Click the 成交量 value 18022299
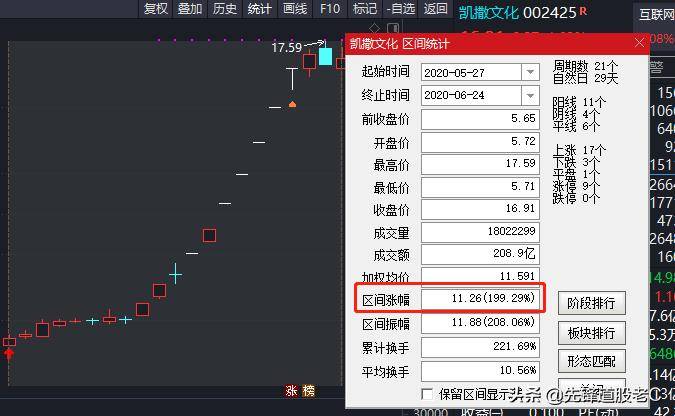675x416 pixels. [x=480, y=232]
